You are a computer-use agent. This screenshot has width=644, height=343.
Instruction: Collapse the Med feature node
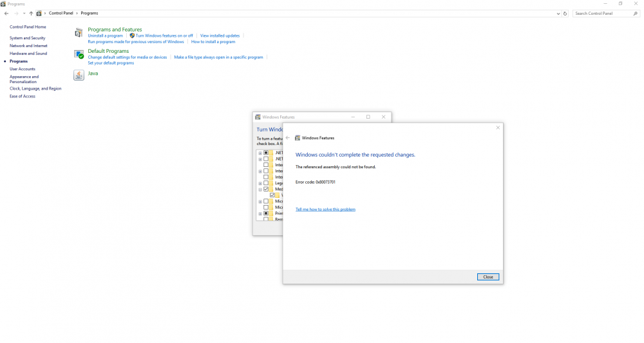click(x=260, y=190)
